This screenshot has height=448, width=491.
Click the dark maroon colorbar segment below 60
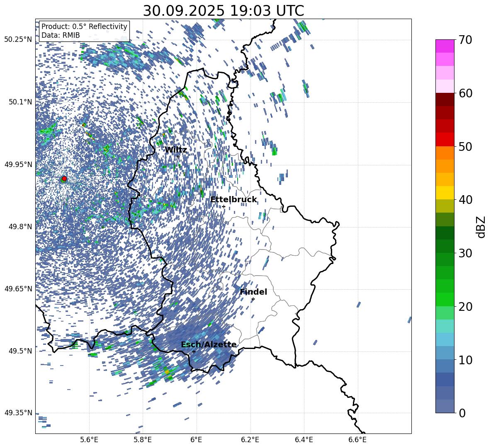click(x=445, y=99)
